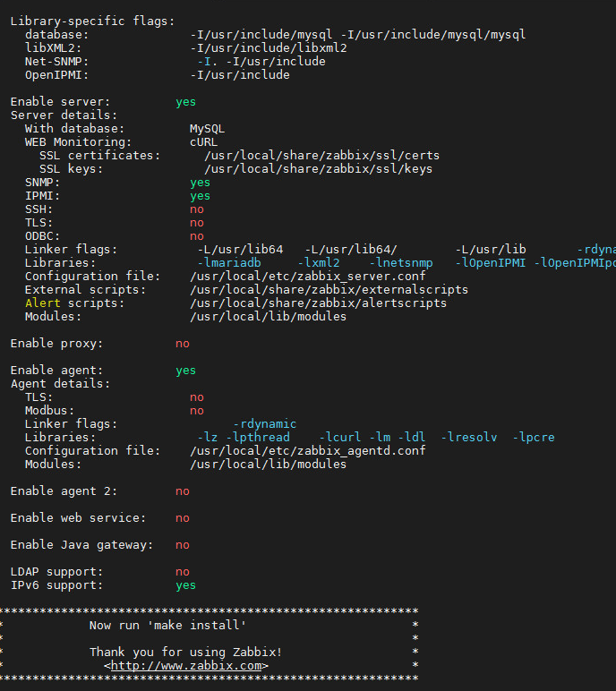Click the "Now run 'make install'" line
616x691 pixels.
click(167, 626)
